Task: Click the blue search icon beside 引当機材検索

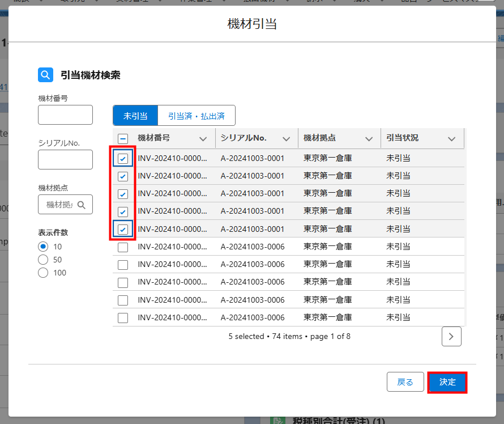Action: (45, 75)
